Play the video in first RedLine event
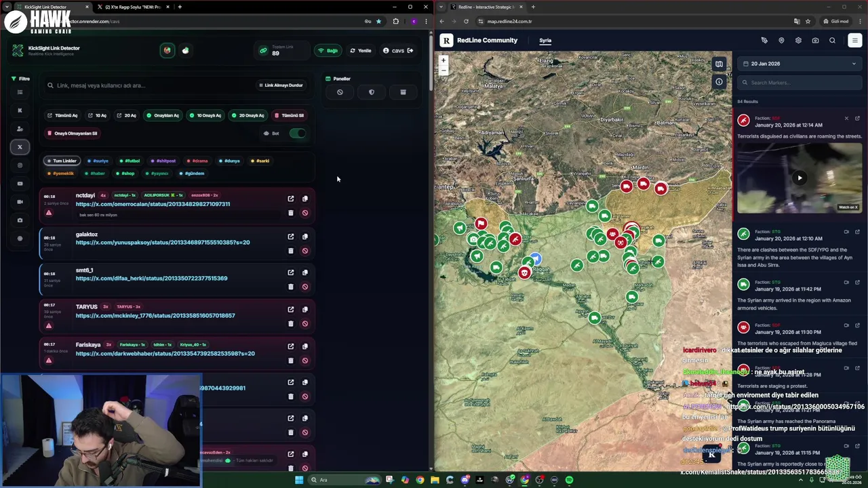The height and width of the screenshot is (488, 868). tap(800, 178)
